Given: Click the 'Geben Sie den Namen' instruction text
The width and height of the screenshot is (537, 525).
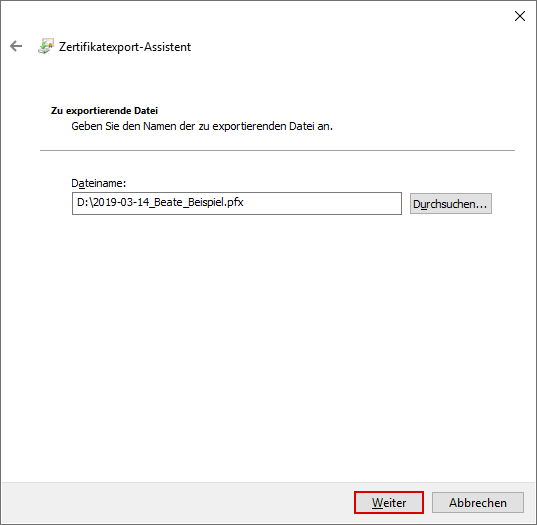Looking at the screenshot, I should 202,126.
